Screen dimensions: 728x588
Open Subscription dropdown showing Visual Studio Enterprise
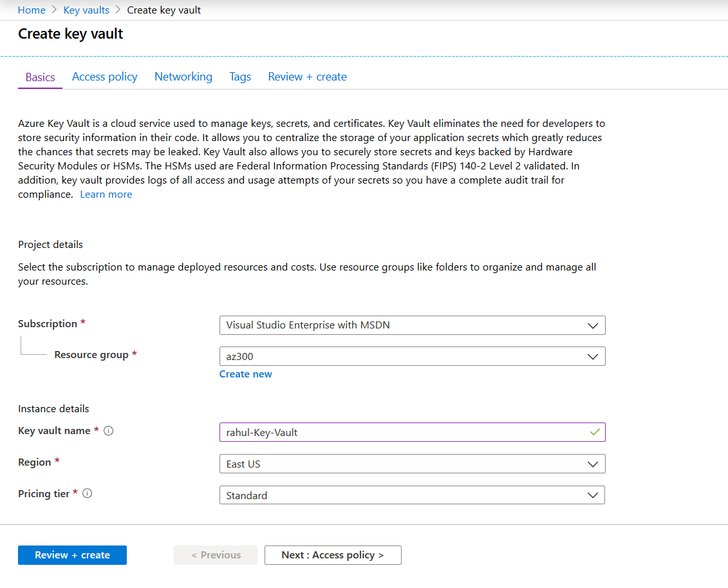click(413, 325)
